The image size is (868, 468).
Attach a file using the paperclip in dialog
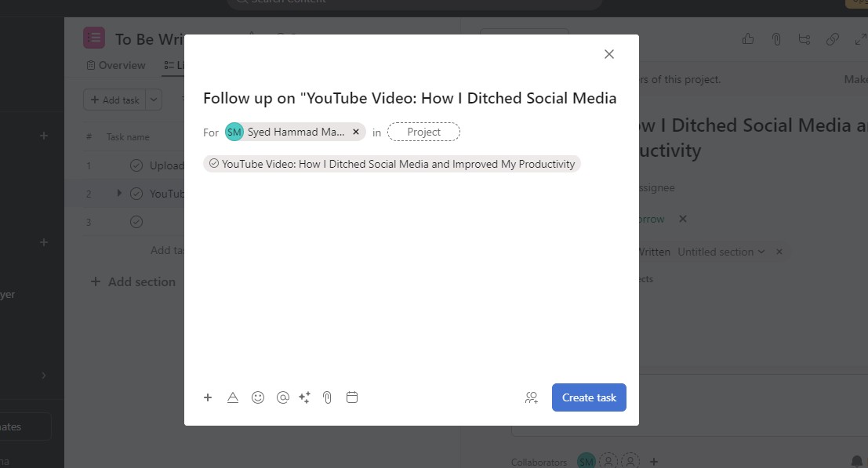pos(327,397)
